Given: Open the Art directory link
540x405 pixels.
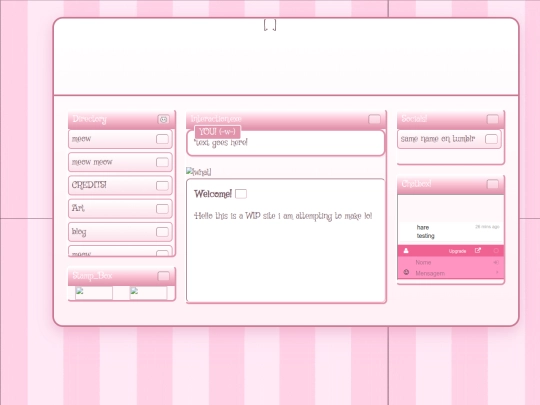Looking at the screenshot, I should 120,208.
